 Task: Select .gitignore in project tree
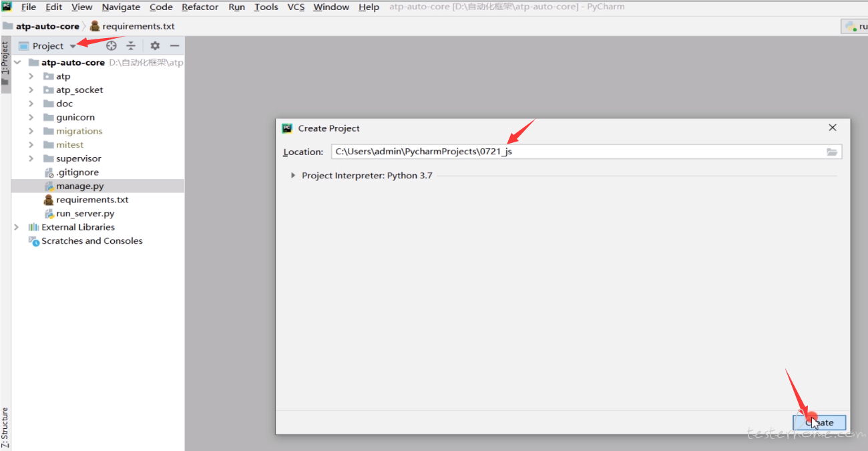(x=77, y=172)
